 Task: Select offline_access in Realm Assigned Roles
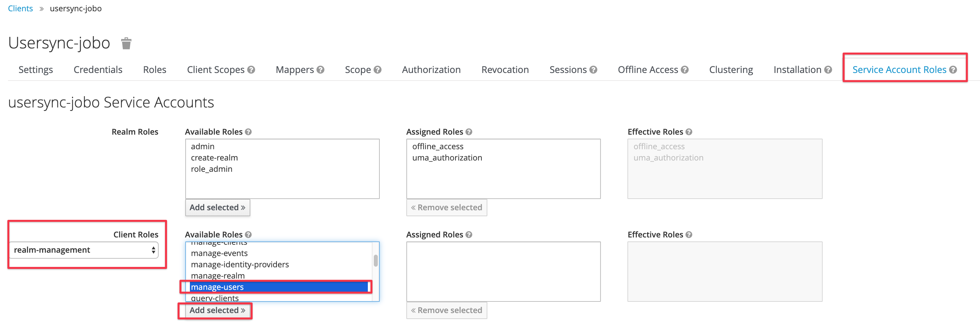(438, 147)
